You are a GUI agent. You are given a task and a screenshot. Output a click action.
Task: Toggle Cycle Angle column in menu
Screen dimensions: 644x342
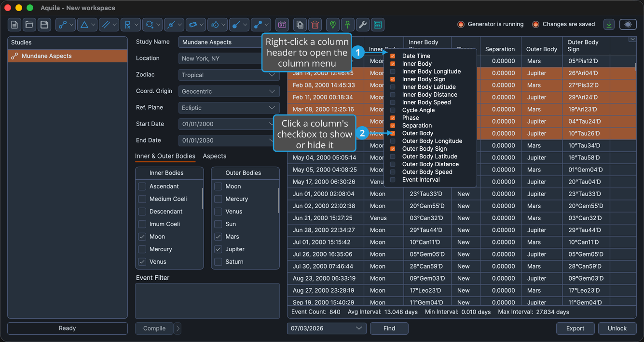tap(393, 110)
